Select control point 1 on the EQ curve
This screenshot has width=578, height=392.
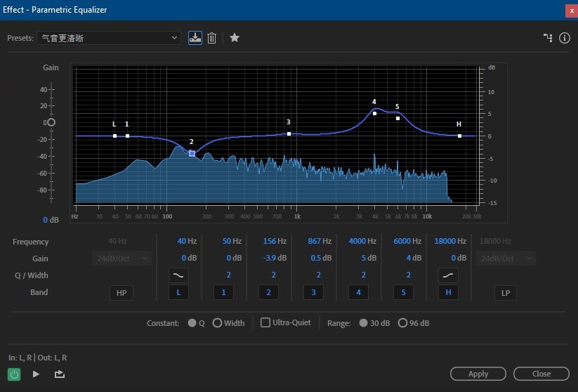[x=128, y=136]
